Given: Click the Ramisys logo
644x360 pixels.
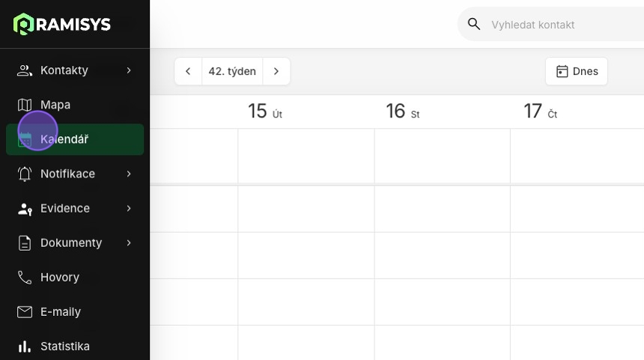Looking at the screenshot, I should point(62,24).
